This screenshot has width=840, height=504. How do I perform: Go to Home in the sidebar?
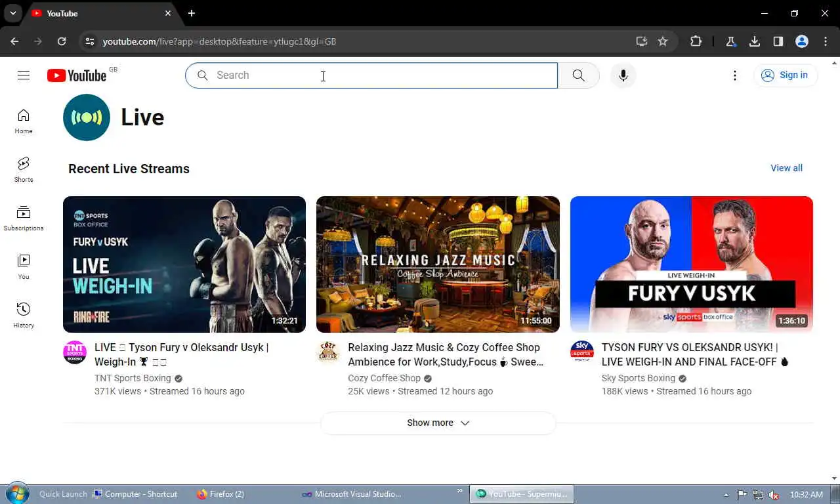click(x=24, y=121)
